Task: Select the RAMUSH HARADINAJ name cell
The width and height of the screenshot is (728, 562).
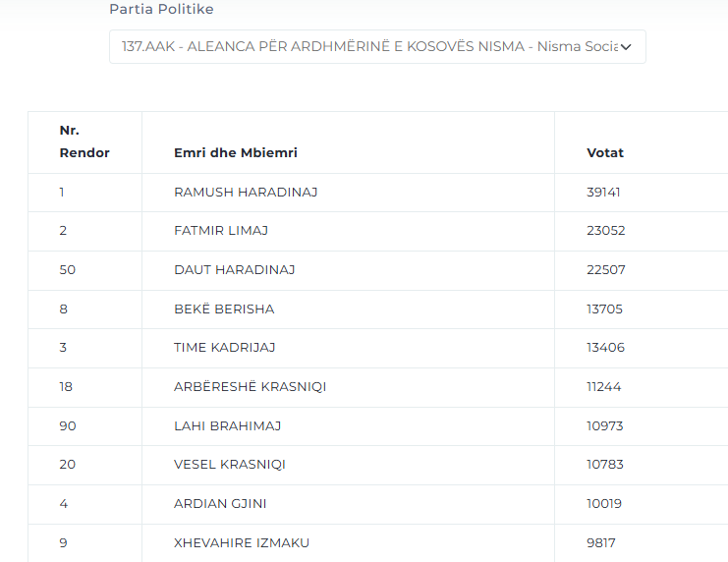Action: click(x=246, y=192)
